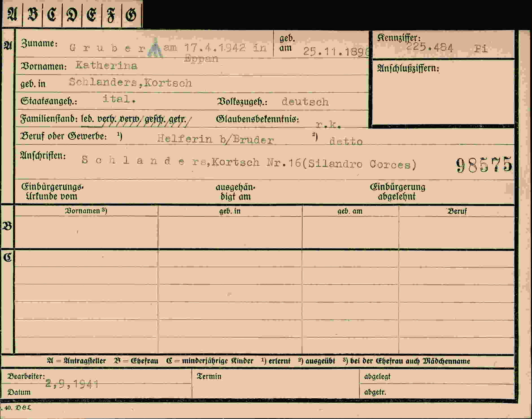This screenshot has height=419, width=532.
Task: Click the footnote '2) ausgeübt'
Action: point(317,361)
